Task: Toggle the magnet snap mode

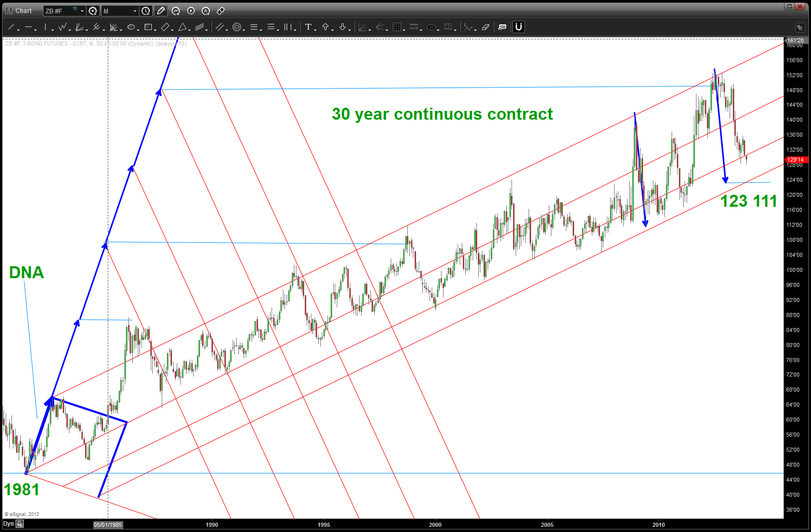Action: pos(518,27)
